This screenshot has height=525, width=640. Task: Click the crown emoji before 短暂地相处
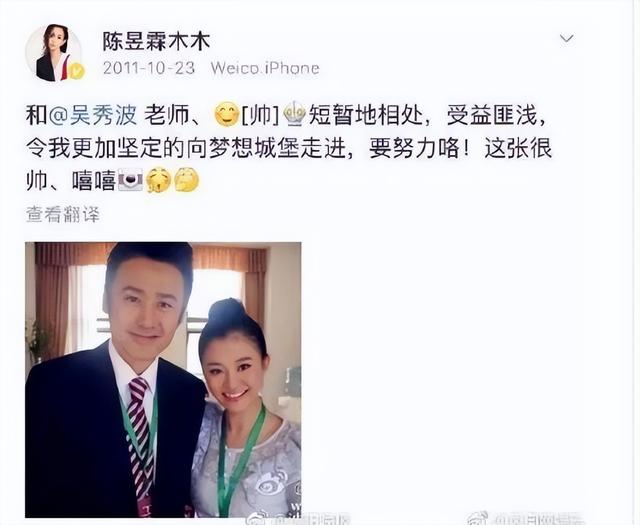294,114
